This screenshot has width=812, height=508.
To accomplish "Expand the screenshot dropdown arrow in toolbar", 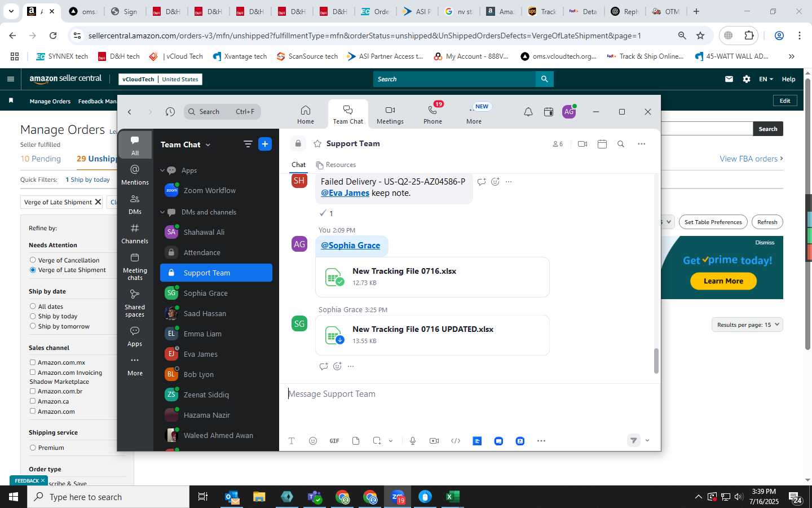I will 390,441.
